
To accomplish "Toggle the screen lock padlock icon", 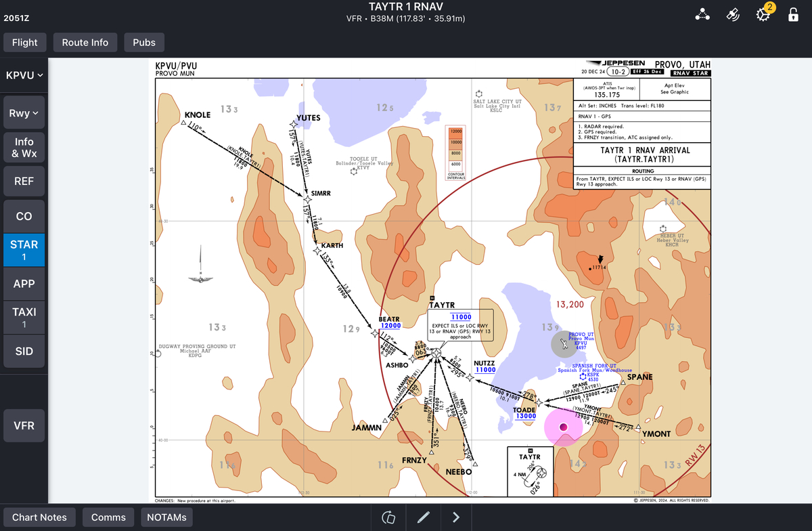I will pyautogui.click(x=793, y=15).
